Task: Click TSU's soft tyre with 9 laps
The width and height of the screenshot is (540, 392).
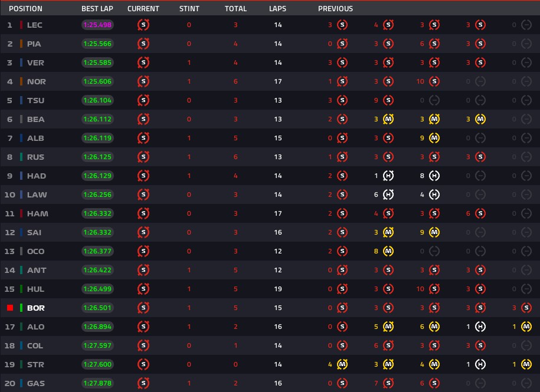Action: coord(388,100)
